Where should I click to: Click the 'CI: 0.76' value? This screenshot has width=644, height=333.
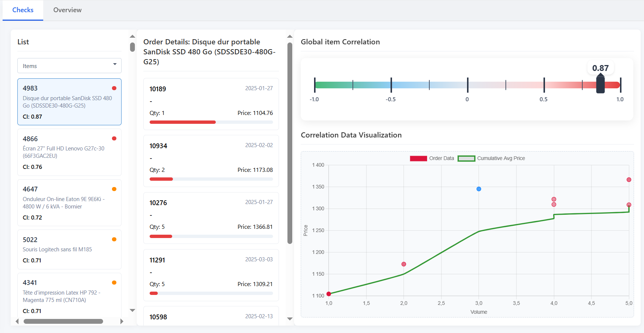33,167
